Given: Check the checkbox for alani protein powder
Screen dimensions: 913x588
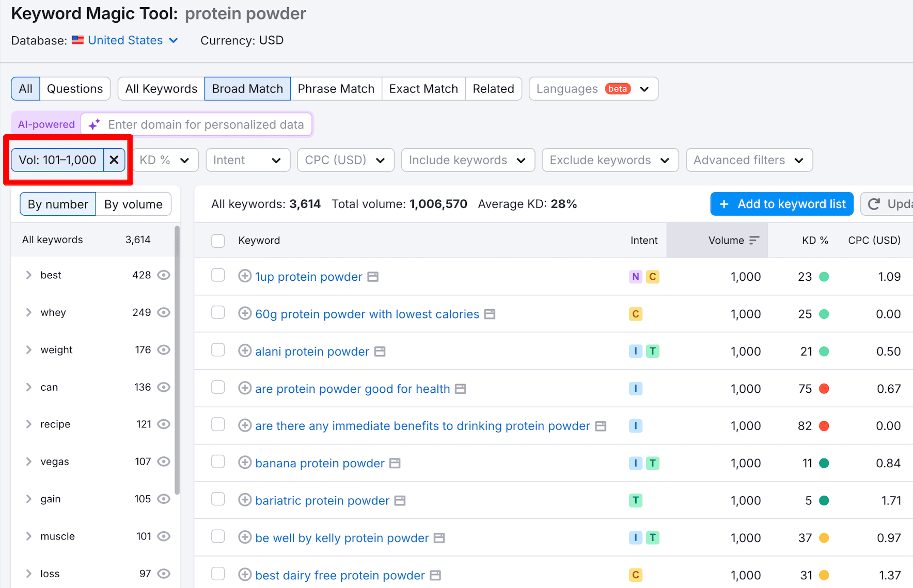Looking at the screenshot, I should click(218, 351).
